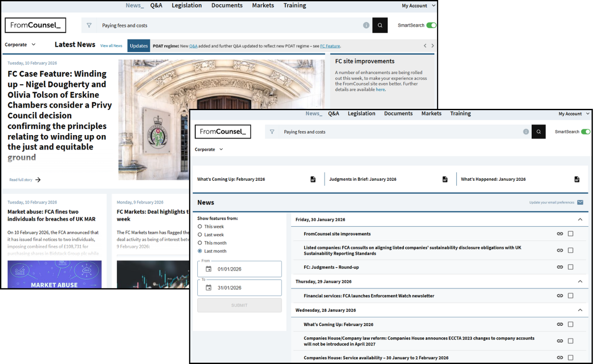Screen dimensions: 598x364
Task: Collapse the Friday, 30 January 2026 section
Action: click(x=580, y=219)
